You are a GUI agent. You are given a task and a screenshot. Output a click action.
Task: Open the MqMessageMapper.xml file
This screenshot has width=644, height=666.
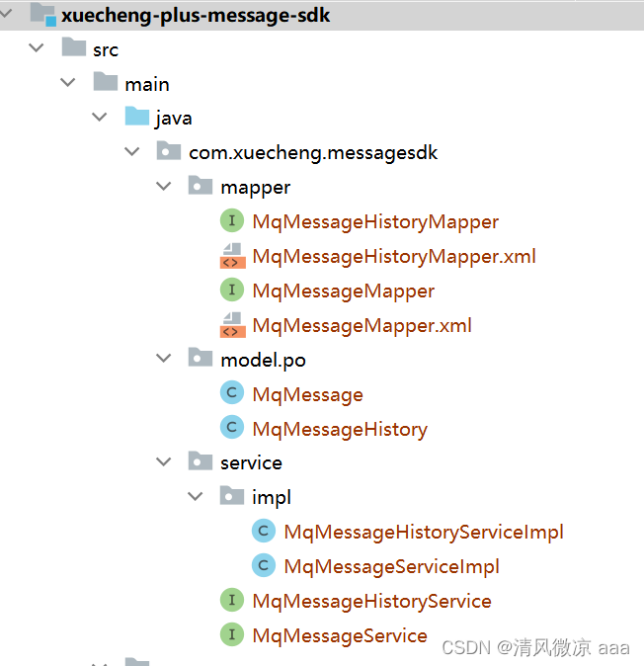[362, 326]
